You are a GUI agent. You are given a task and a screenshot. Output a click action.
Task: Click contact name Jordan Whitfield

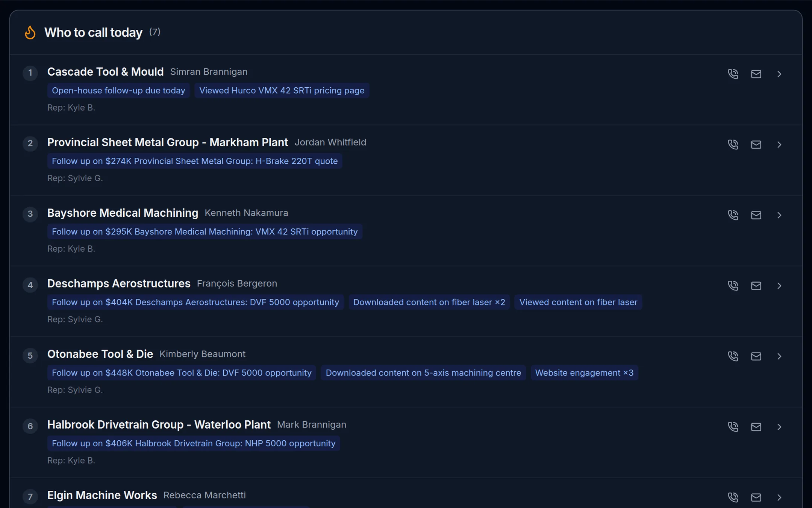[330, 142]
